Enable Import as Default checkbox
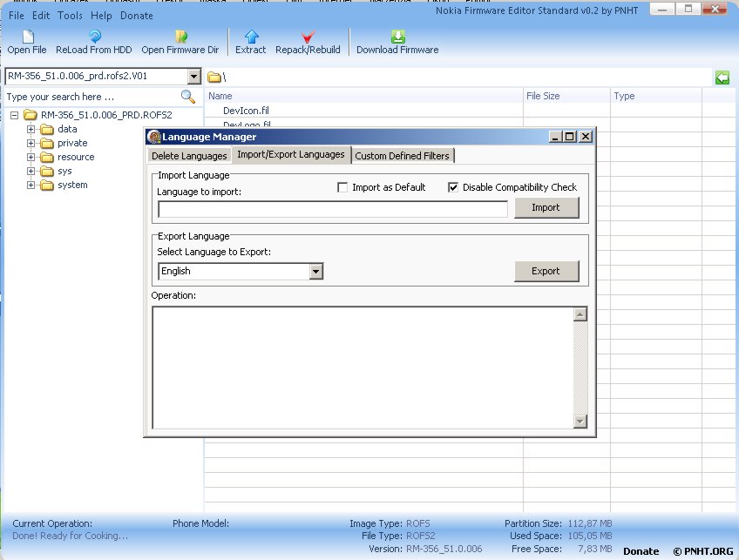Viewport: 739px width, 560px height. pyautogui.click(x=342, y=187)
